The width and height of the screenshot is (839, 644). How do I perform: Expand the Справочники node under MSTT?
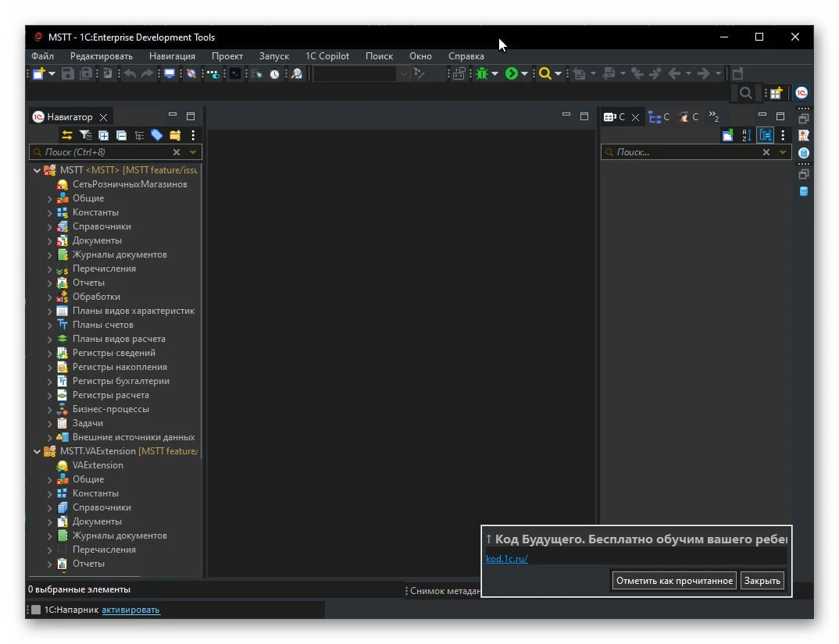(x=49, y=227)
